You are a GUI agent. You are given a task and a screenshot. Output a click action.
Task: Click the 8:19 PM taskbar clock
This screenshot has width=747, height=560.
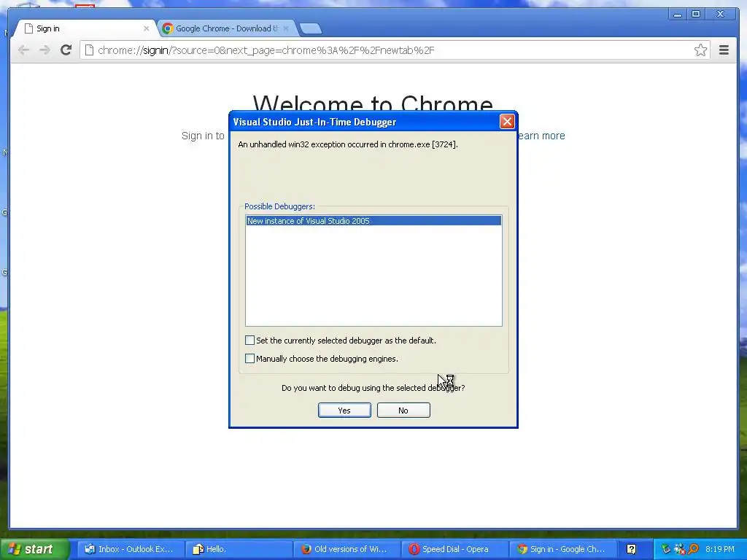click(x=720, y=549)
